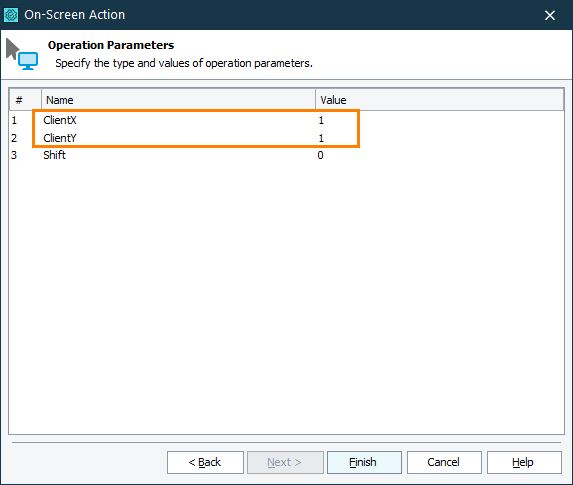Viewport: 573px width, 485px height.
Task: Click the Finish button
Action: pyautogui.click(x=364, y=462)
